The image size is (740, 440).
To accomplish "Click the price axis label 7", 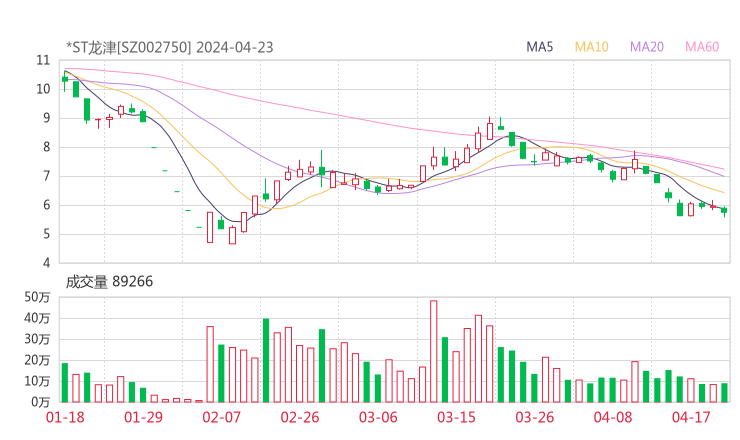I will pyautogui.click(x=46, y=176).
